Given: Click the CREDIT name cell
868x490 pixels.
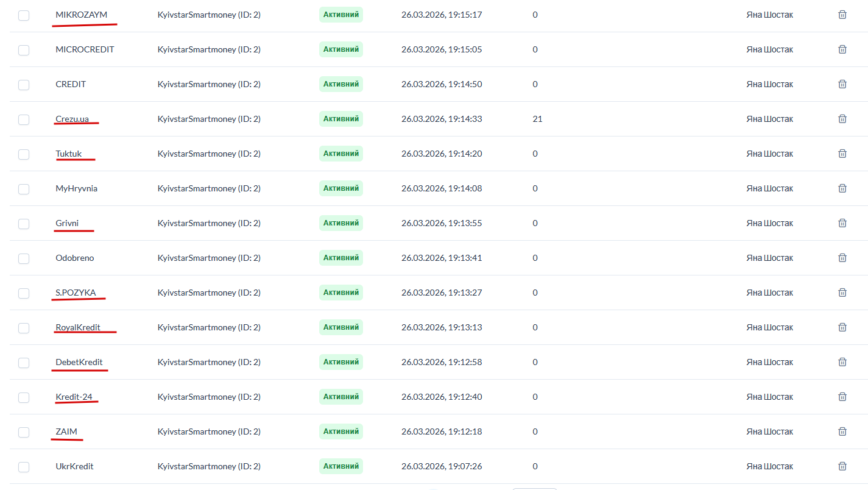Looking at the screenshot, I should pyautogui.click(x=71, y=84).
